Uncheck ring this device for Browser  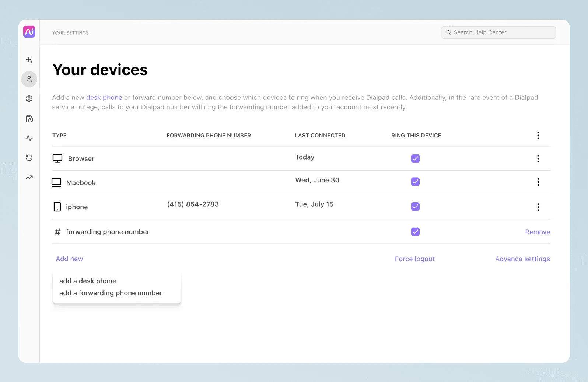pos(415,158)
